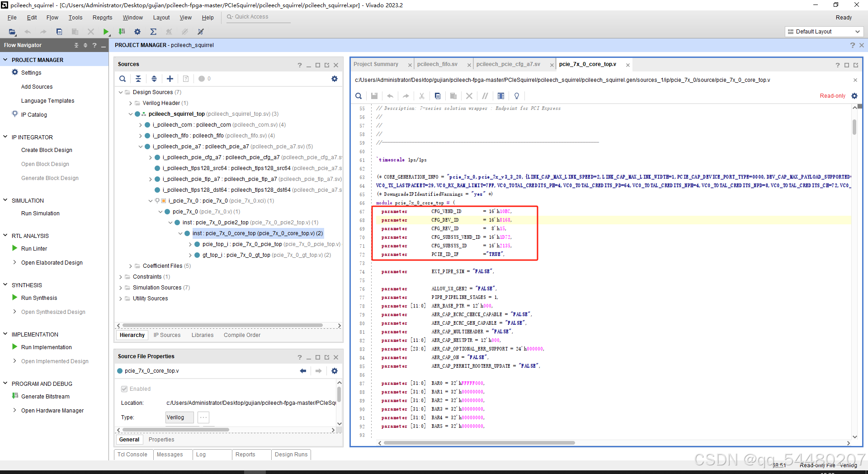Expand Open Elaborated Design arrow
Screen dimensions: 868x474
click(15, 262)
